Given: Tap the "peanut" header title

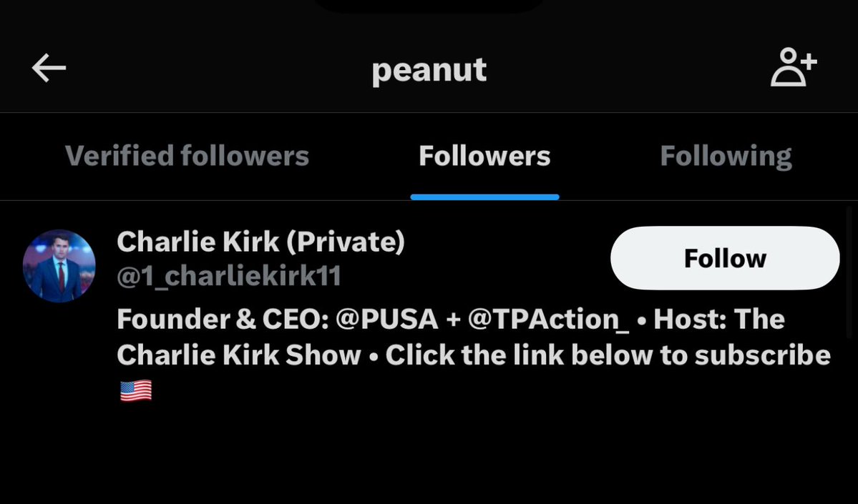Looking at the screenshot, I should pos(429,69).
